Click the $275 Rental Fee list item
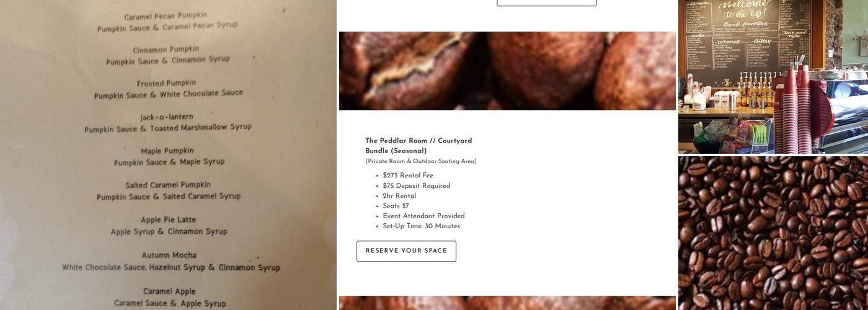This screenshot has width=868, height=310. [x=408, y=175]
